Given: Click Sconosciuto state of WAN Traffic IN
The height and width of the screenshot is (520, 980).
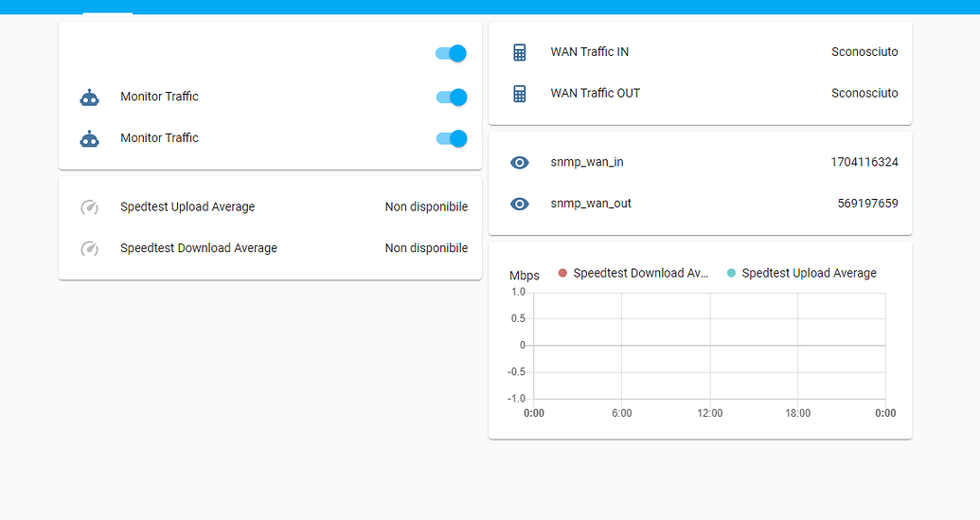Looking at the screenshot, I should (x=864, y=52).
